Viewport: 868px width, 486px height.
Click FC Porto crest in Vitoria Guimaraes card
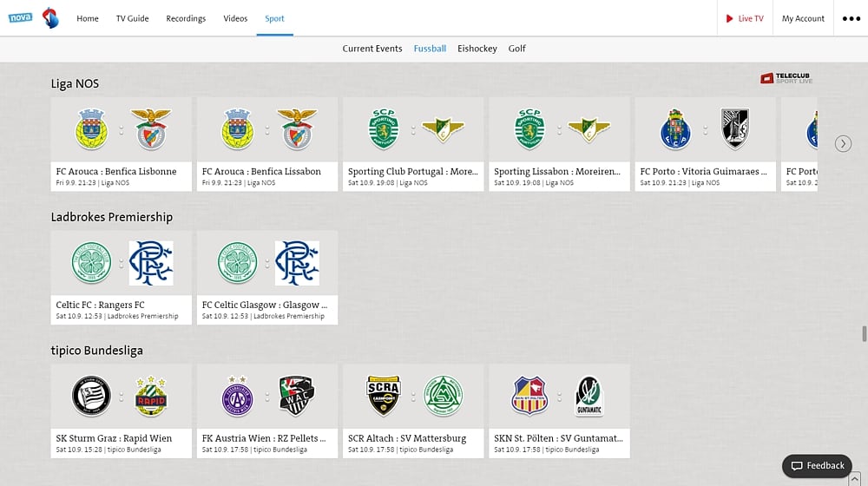coord(675,129)
